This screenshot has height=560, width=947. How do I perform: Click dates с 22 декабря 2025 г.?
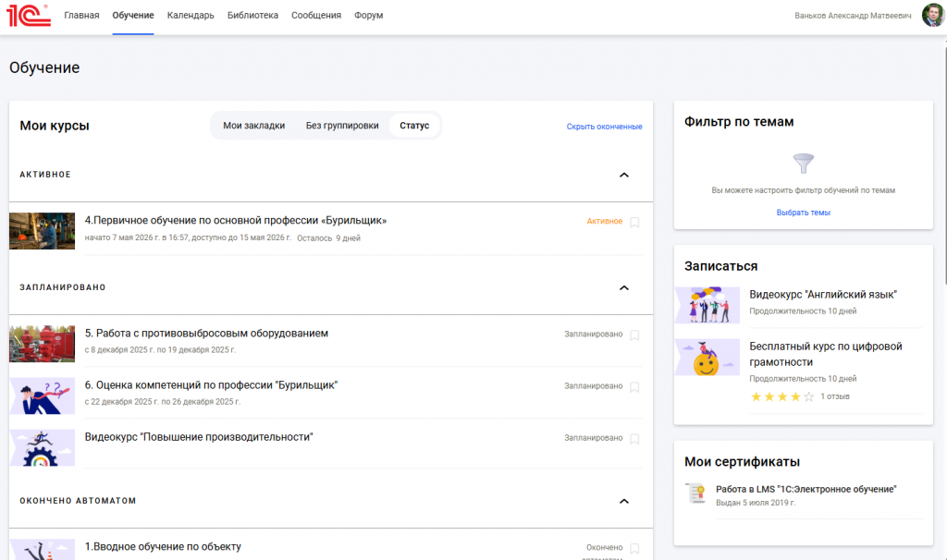pos(163,402)
